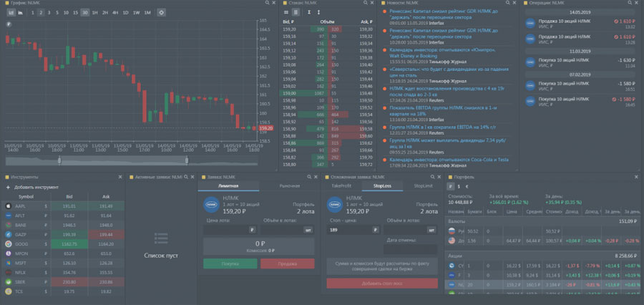Select GOOG Google icon in instruments list
Viewport: 644px width, 305px height.
point(9,243)
